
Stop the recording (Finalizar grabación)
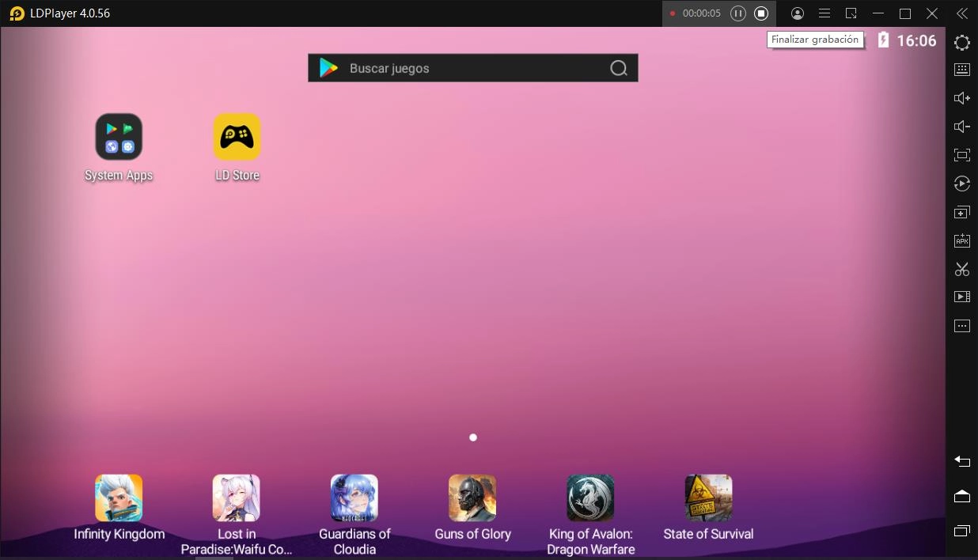[x=761, y=13]
